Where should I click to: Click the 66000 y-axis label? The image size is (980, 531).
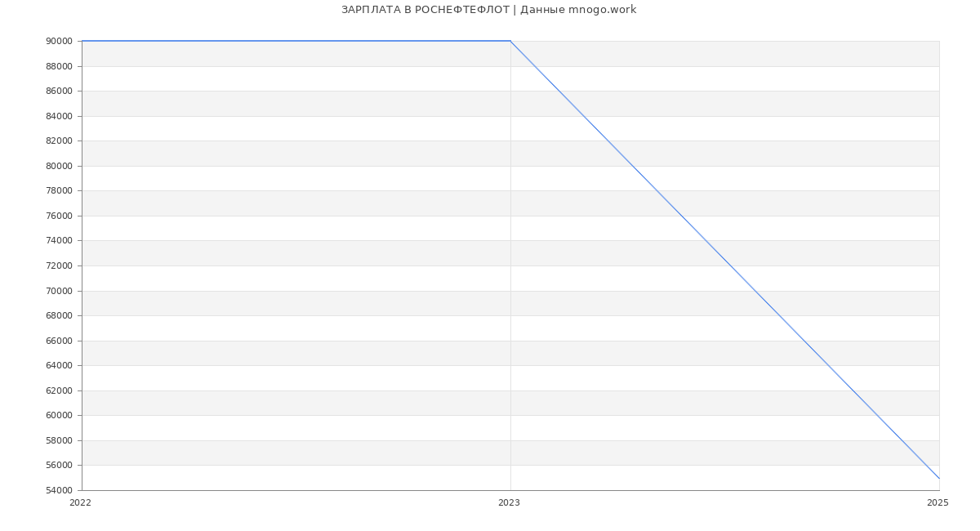(60, 341)
